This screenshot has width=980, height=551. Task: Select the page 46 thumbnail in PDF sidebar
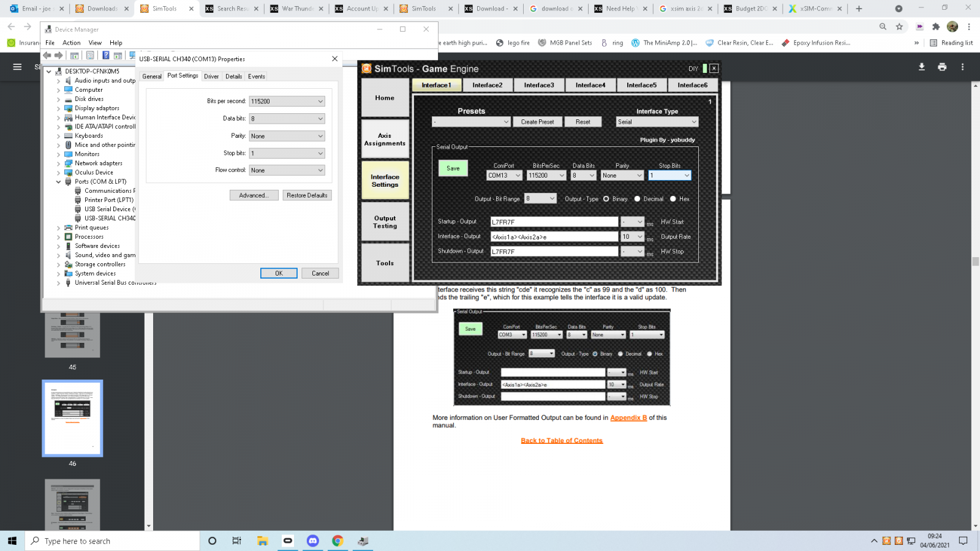[x=72, y=418]
